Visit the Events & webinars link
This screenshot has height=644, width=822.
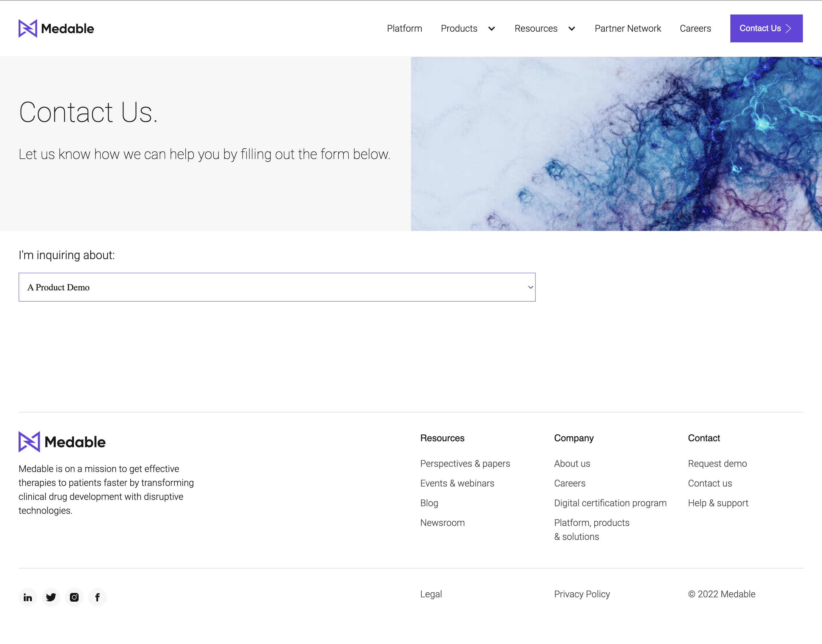[457, 483]
